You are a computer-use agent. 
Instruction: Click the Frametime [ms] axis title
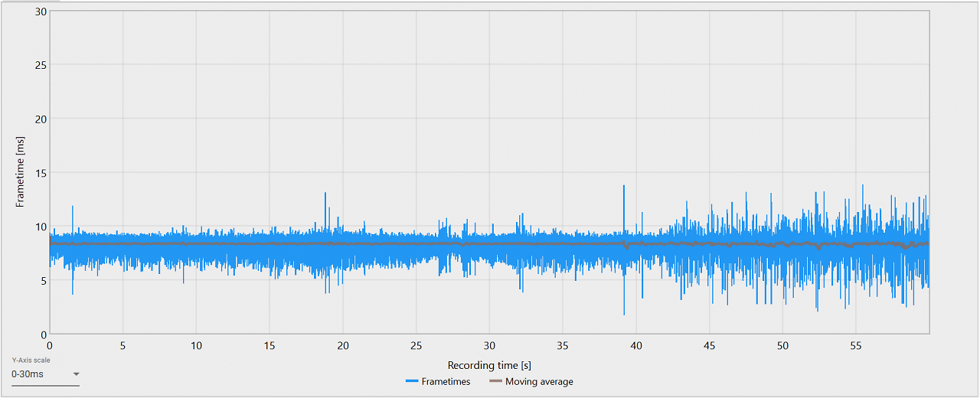click(x=21, y=172)
